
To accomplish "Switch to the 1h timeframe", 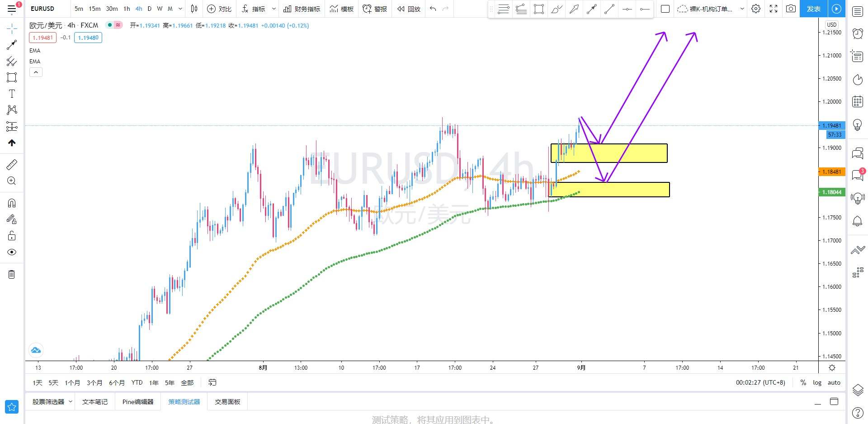I will point(127,9).
